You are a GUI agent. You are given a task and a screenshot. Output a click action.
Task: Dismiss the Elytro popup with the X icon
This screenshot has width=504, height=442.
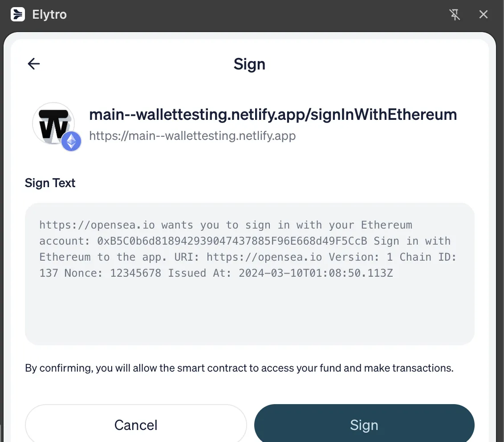484,14
